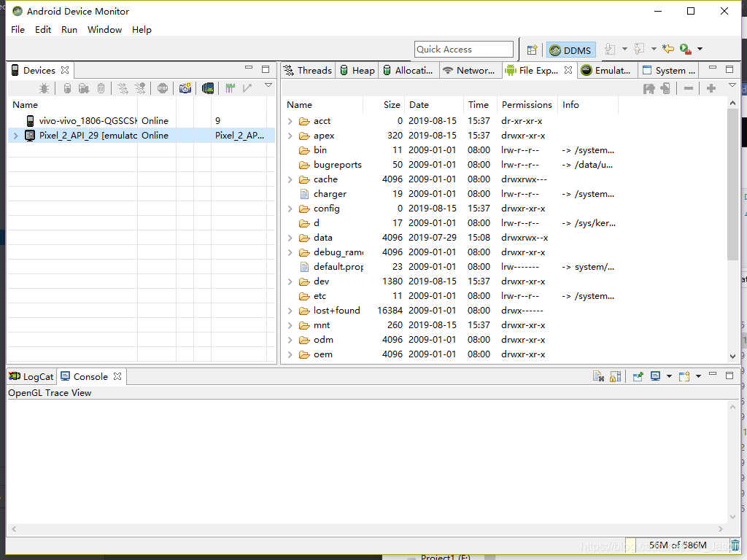Image resolution: width=747 pixels, height=560 pixels.
Task: Click the Delete selection minus icon
Action: point(689,88)
